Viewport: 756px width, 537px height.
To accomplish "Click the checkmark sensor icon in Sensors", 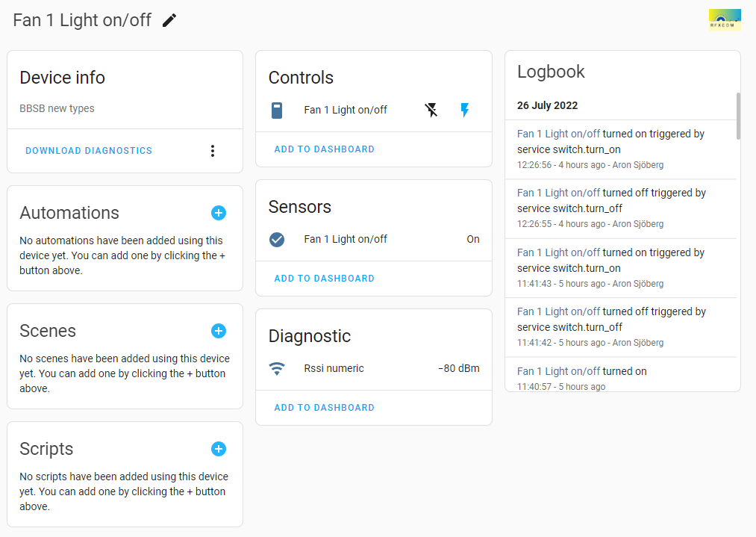I will pyautogui.click(x=277, y=240).
